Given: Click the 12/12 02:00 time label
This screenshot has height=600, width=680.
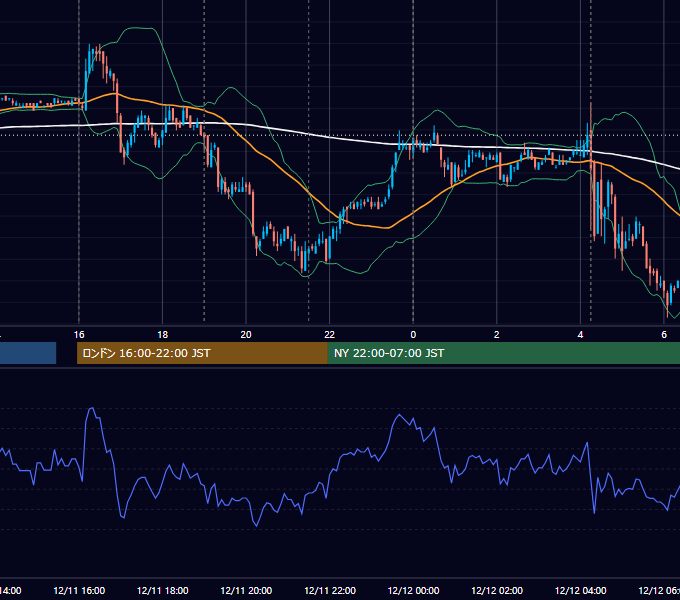Looking at the screenshot, I should [x=497, y=590].
